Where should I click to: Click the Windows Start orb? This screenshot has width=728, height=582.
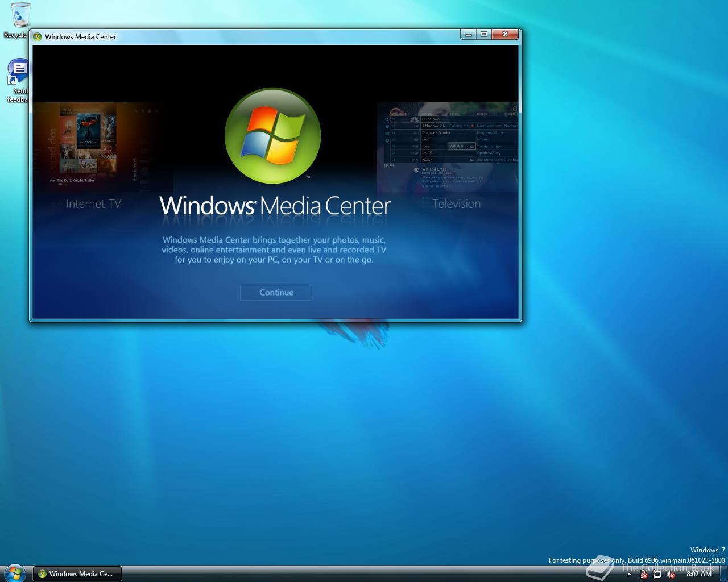[x=14, y=573]
